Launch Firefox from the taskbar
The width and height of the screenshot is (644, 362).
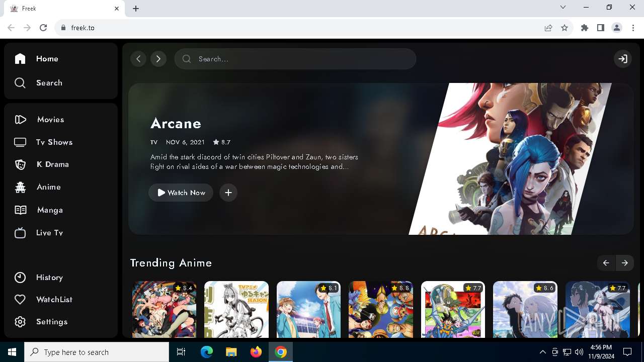(x=256, y=352)
